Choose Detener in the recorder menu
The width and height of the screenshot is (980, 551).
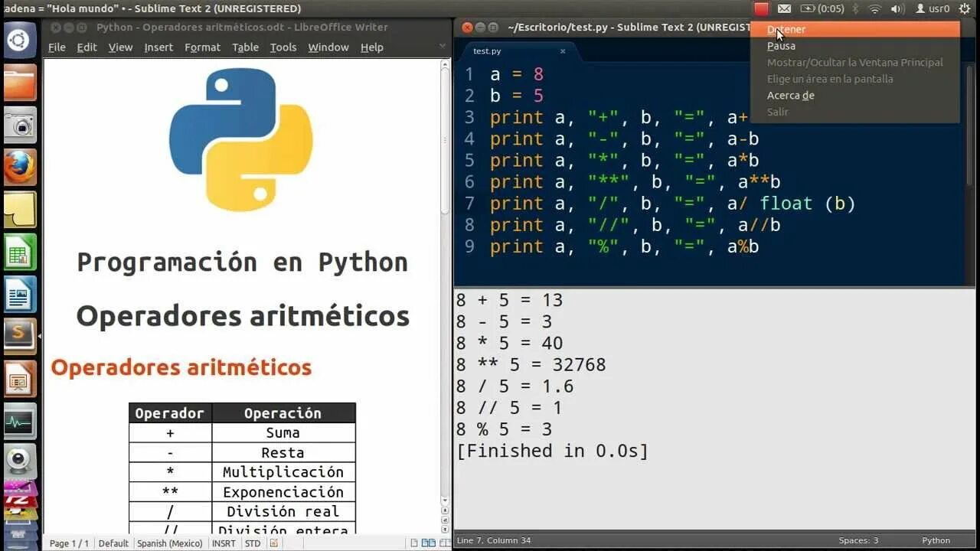coord(854,29)
